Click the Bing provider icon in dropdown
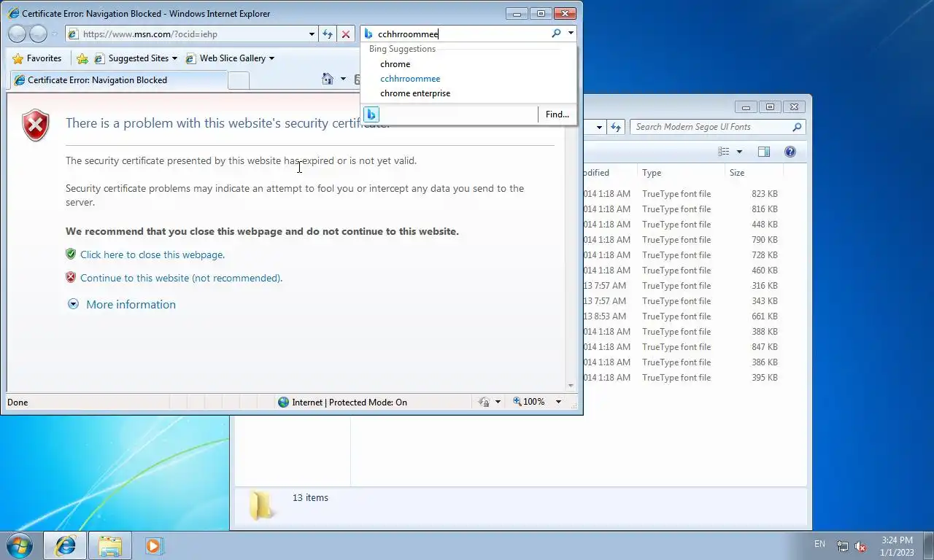This screenshot has height=560, width=934. pos(371,114)
